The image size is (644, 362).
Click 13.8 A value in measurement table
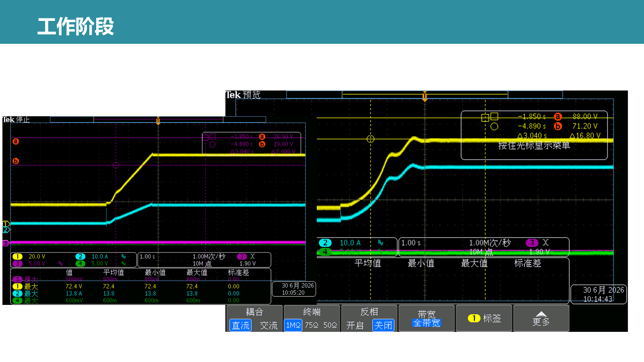pyautogui.click(x=74, y=294)
